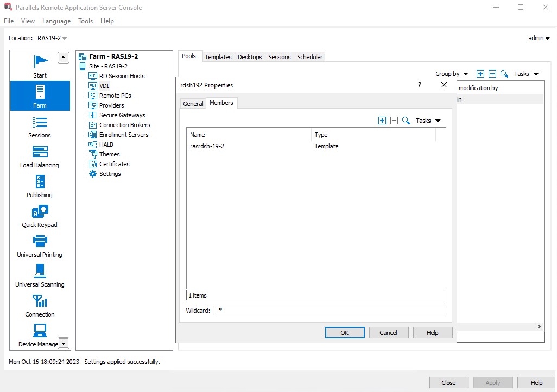557x392 pixels.
Task: Switch to the Desktops tab
Action: click(x=250, y=57)
